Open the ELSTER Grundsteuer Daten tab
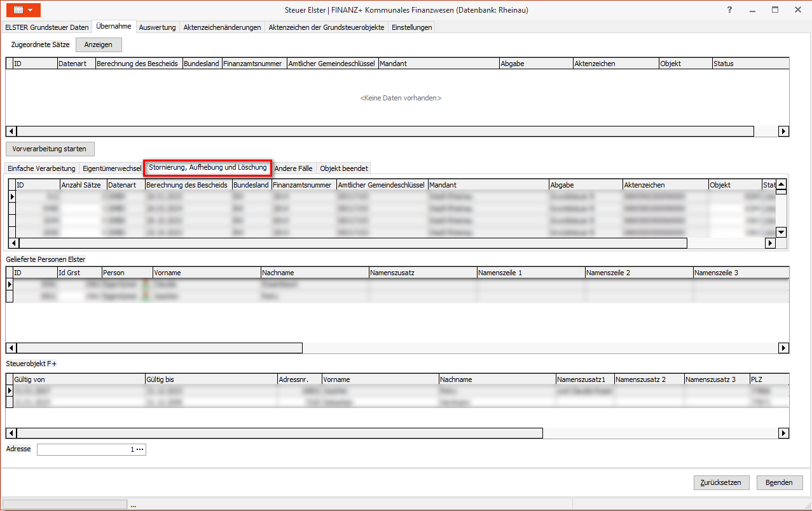Screen dimensions: 812x511 [x=47, y=27]
